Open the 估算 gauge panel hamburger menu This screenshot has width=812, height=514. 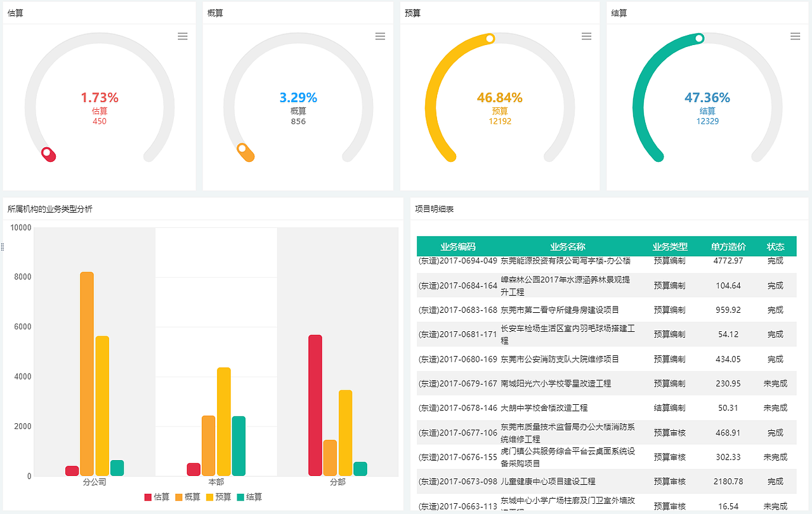[183, 36]
